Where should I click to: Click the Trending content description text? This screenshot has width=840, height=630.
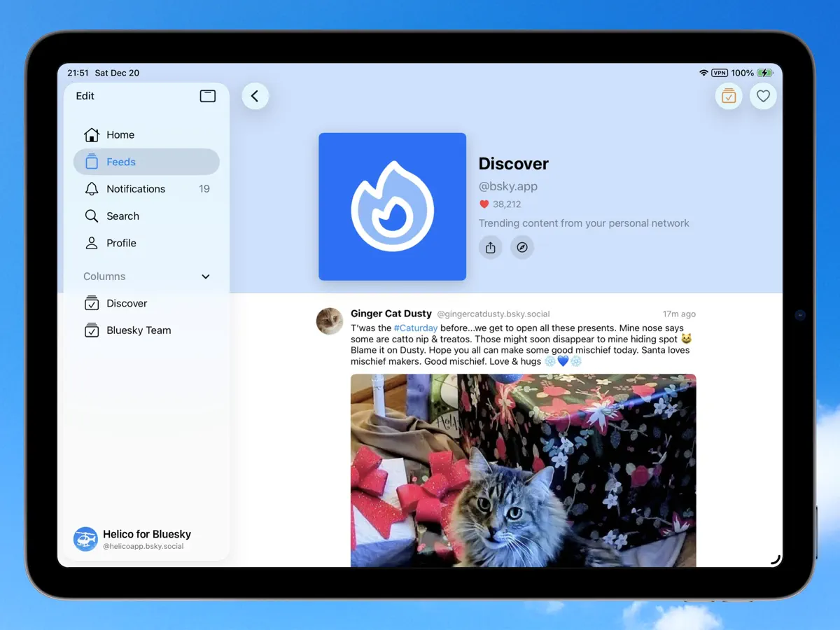[584, 223]
